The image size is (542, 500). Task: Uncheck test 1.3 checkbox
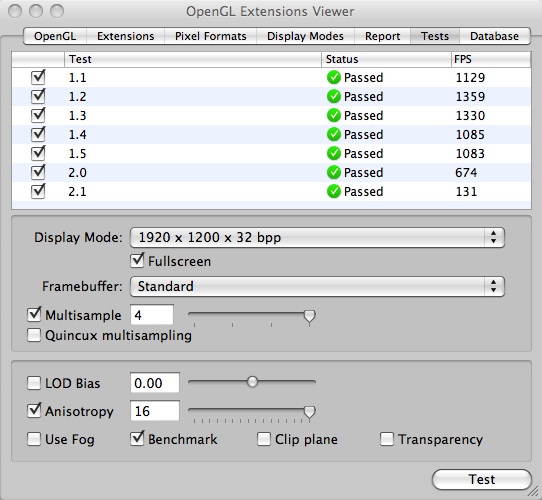[x=38, y=115]
